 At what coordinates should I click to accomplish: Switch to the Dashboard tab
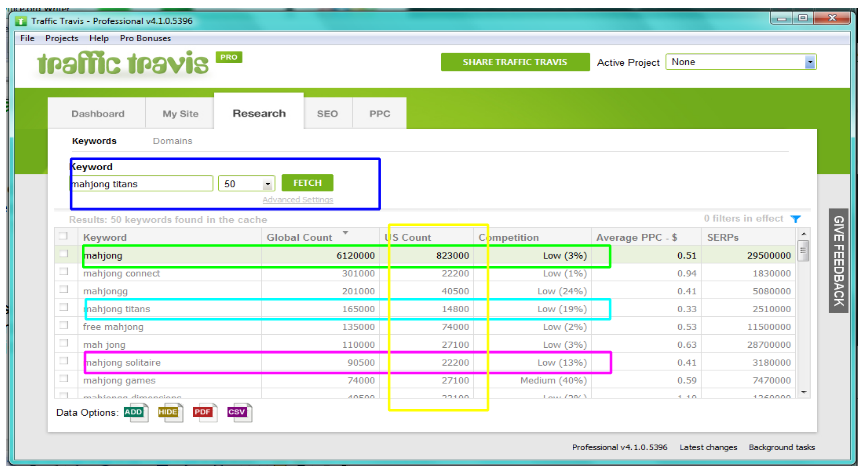point(98,114)
